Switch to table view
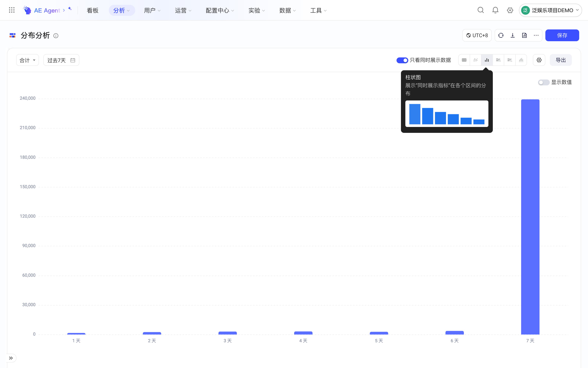Screen dimensions: 588x368 [x=464, y=60]
